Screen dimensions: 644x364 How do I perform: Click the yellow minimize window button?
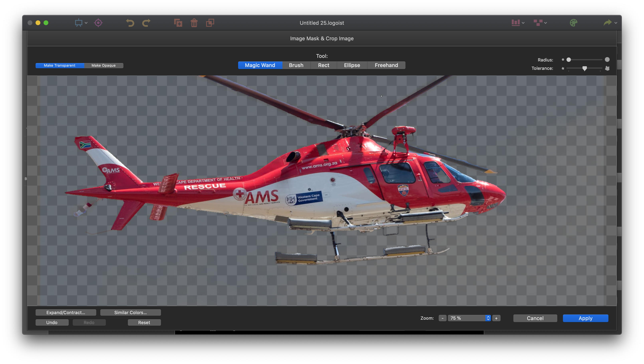coord(38,23)
